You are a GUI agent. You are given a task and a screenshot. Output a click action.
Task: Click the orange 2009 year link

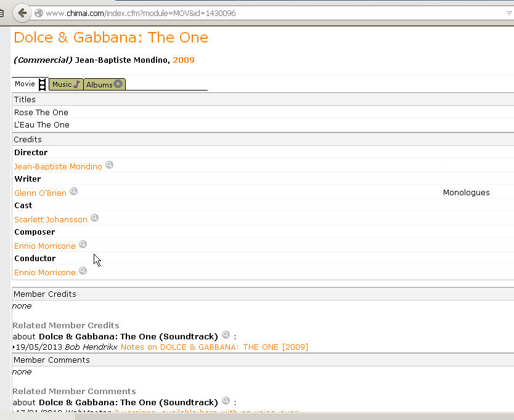pyautogui.click(x=184, y=60)
